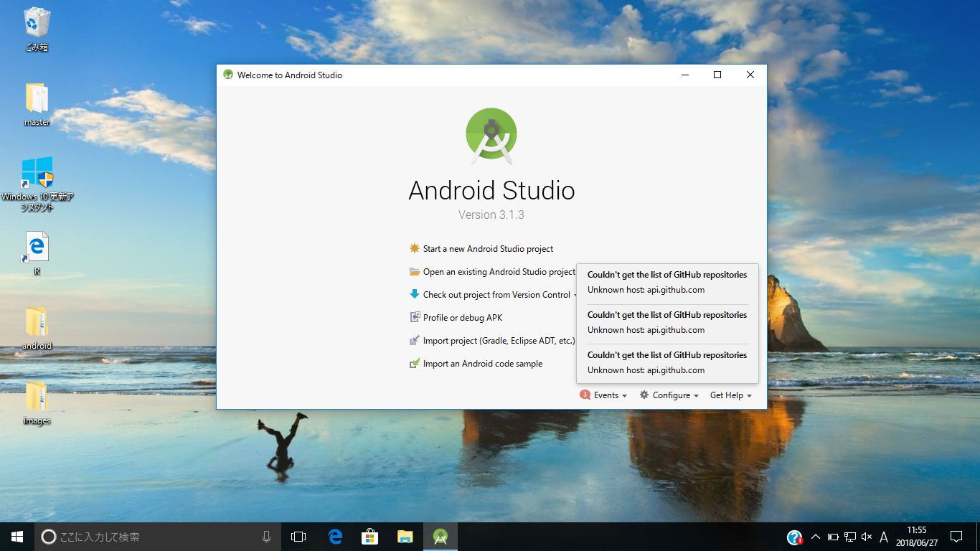Click the Cortana search box
The image size is (980, 551).
(151, 537)
